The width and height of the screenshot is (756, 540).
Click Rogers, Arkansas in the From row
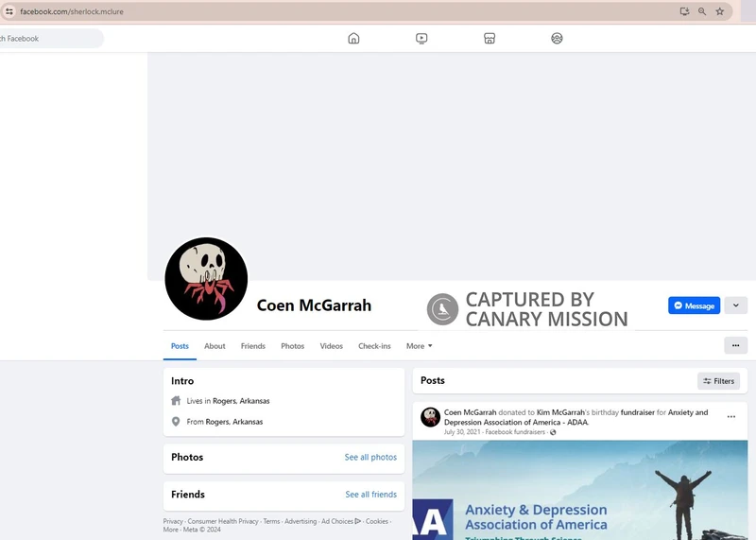pos(234,422)
